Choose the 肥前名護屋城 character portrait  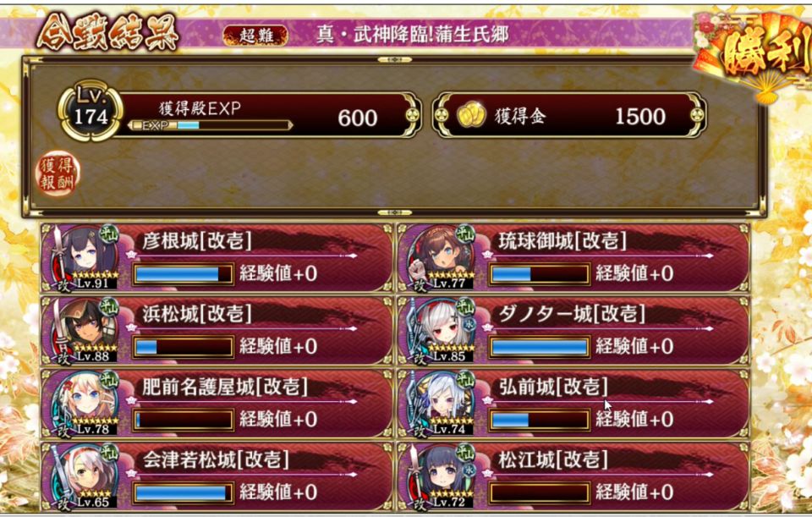click(84, 404)
